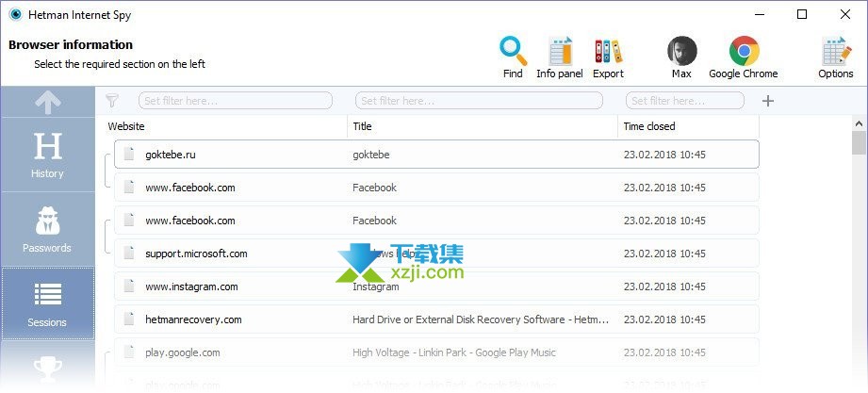Click the goktebe.ru page icon
The height and width of the screenshot is (393, 868).
pos(129,154)
